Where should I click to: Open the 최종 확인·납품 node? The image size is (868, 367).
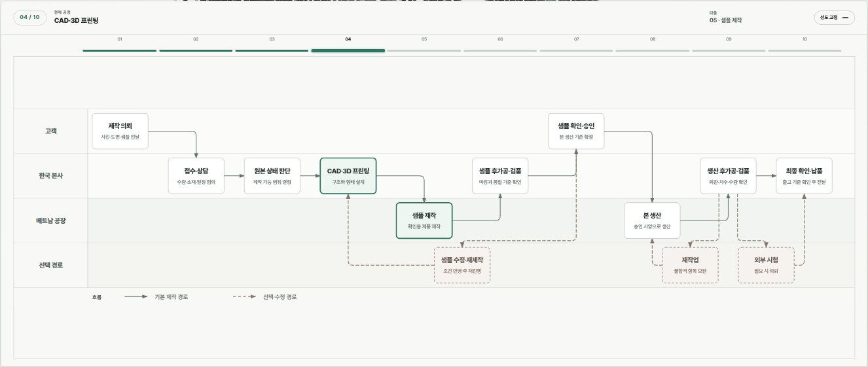[x=804, y=176]
